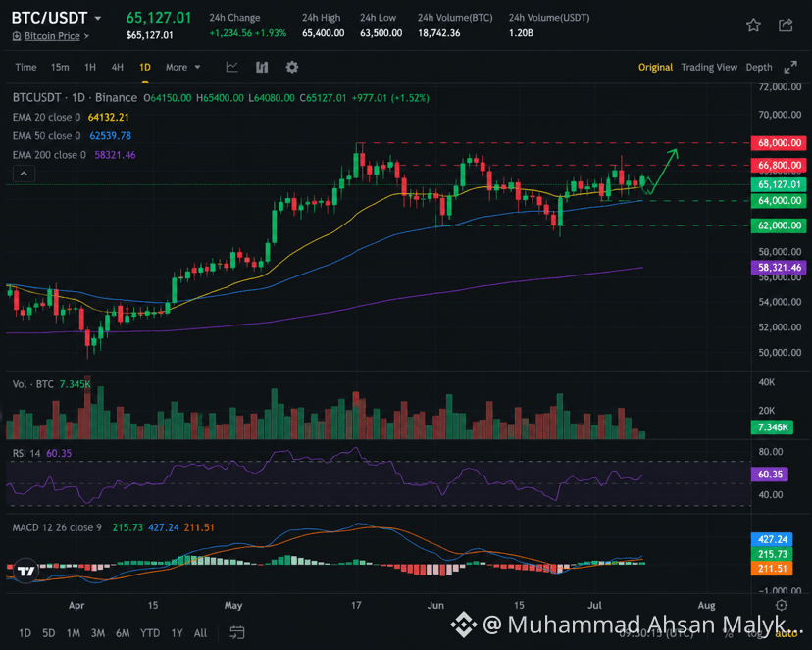Set range to 1Y
Viewport: 812px width, 650px height.
point(178,633)
